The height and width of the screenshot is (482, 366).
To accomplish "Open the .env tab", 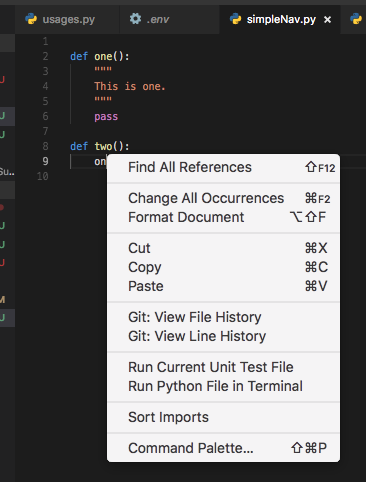I will (x=169, y=19).
